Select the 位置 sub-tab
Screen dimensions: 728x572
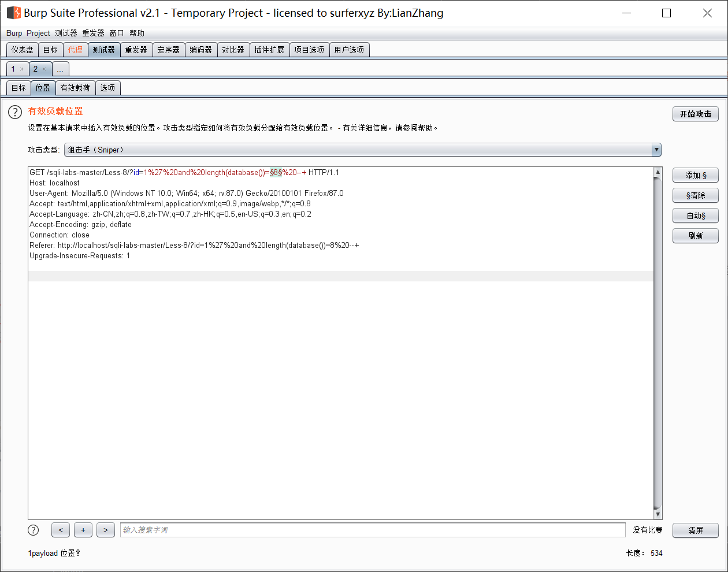coord(43,88)
